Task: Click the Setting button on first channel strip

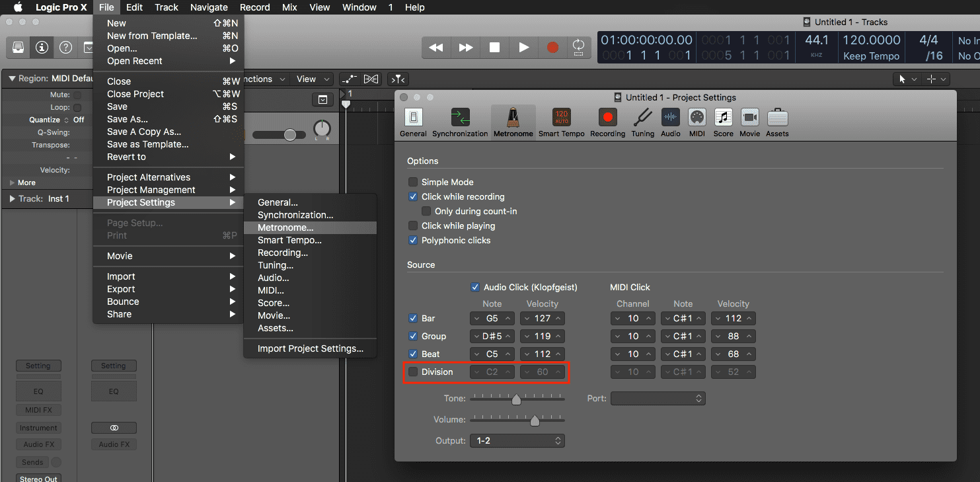Action: tap(38, 366)
